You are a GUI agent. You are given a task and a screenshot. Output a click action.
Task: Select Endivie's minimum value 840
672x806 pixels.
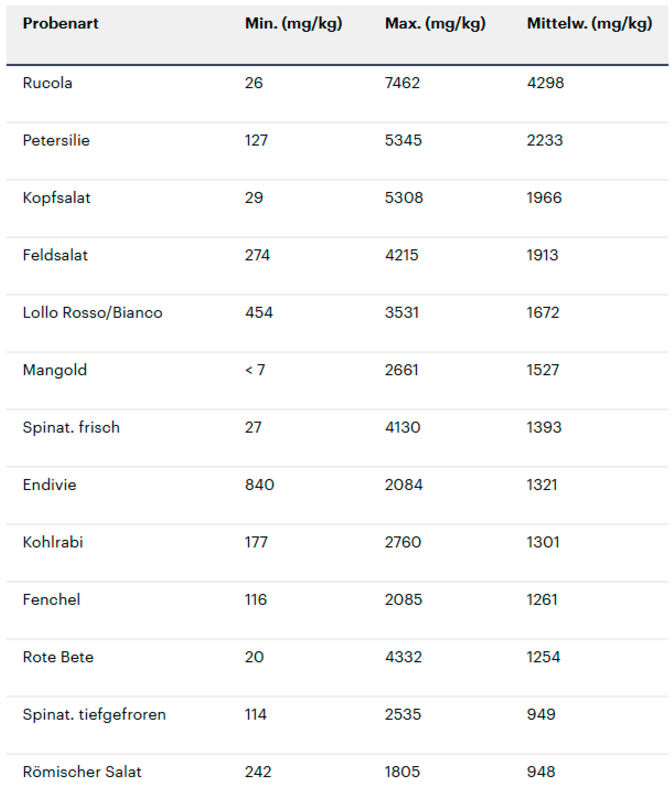(x=260, y=485)
